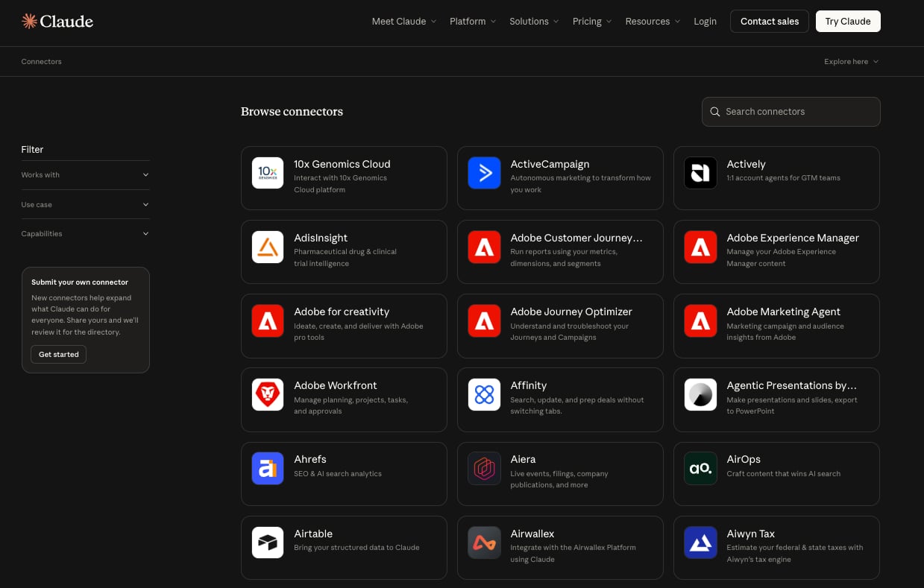Image resolution: width=924 pixels, height=588 pixels.
Task: Click the Airtable box icon
Action: 268,543
